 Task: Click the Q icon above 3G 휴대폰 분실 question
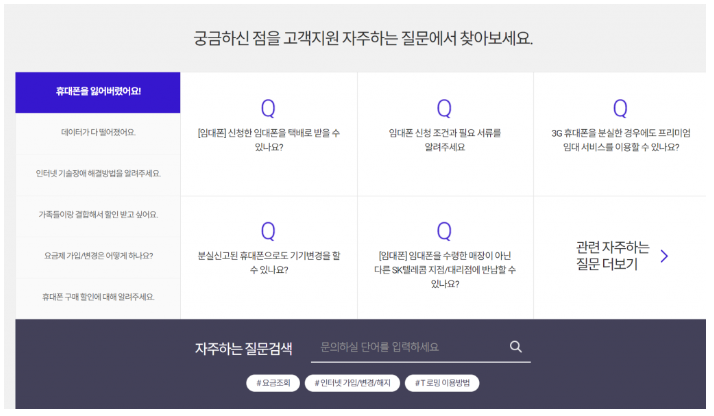[620, 108]
